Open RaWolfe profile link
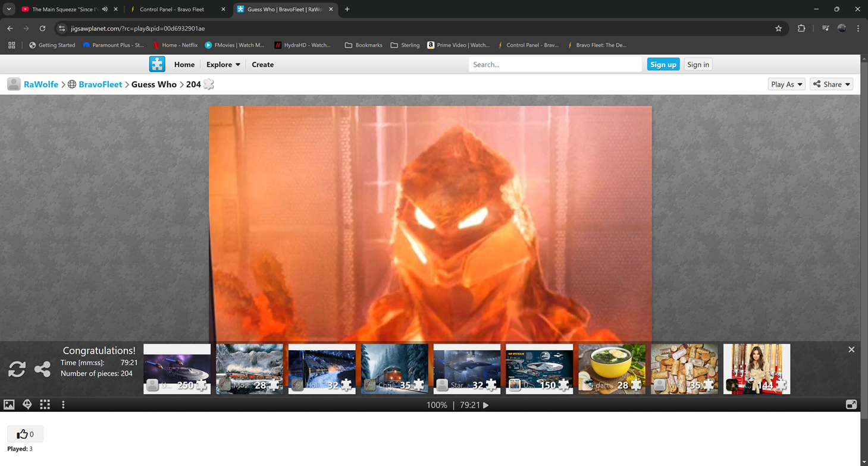The height and width of the screenshot is (466, 868). pyautogui.click(x=41, y=84)
